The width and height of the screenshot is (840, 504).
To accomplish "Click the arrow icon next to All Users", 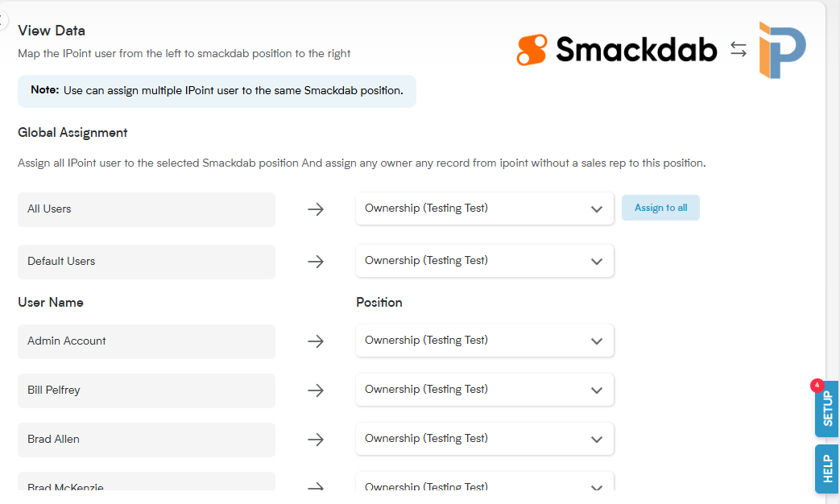I will click(316, 209).
